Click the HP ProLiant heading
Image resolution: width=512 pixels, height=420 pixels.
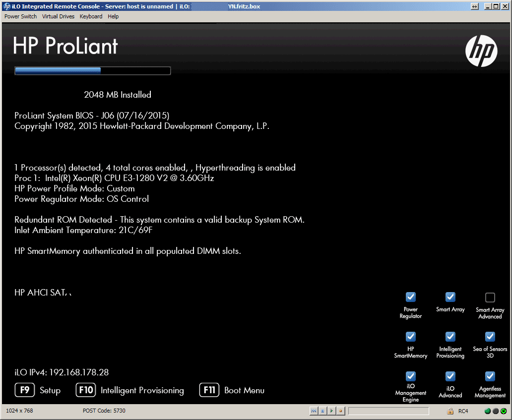tap(65, 46)
